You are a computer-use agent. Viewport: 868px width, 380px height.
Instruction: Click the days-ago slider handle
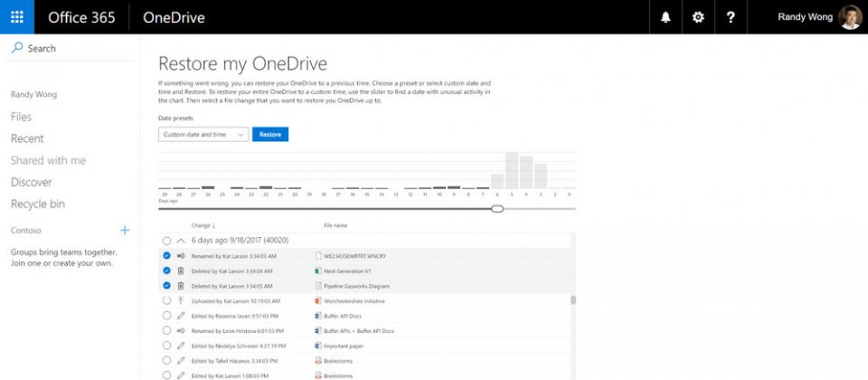tap(497, 209)
